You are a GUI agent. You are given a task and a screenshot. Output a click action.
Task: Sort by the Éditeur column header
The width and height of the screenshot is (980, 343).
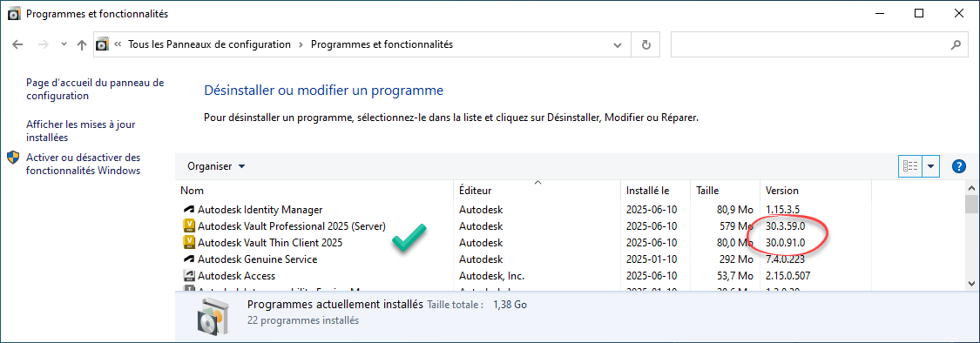tap(537, 191)
